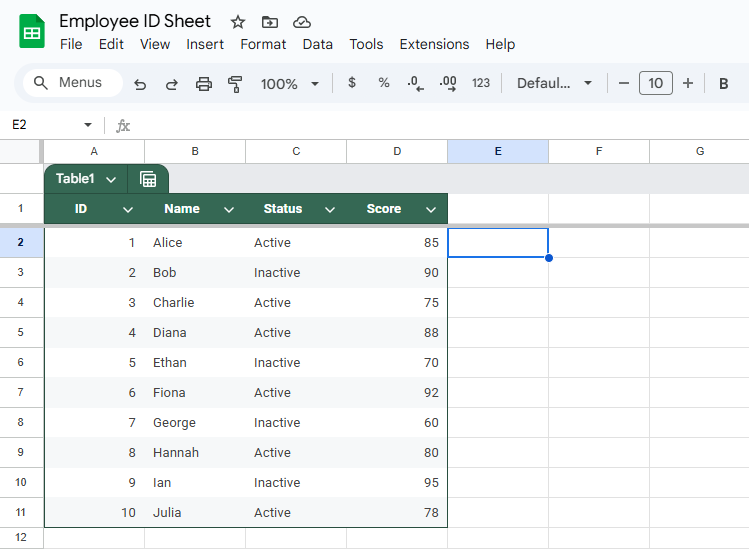This screenshot has width=749, height=549.
Task: Open zoom level dropdown 100%
Action: [x=289, y=84]
